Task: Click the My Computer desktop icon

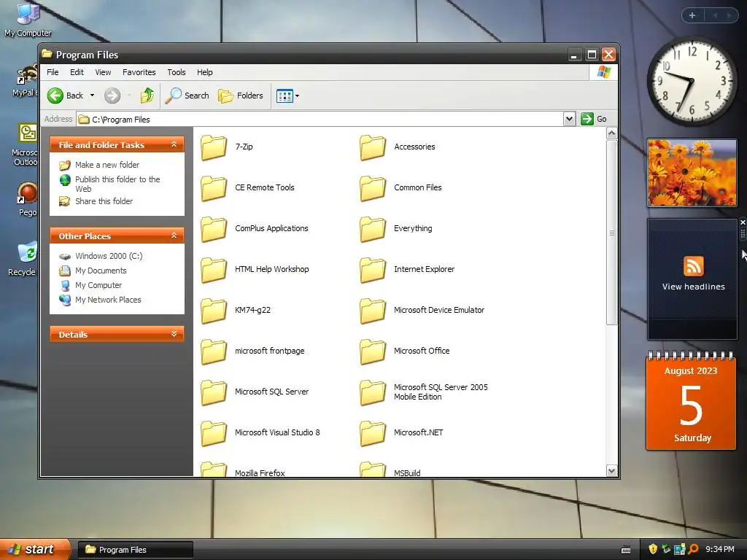Action: pos(28,13)
